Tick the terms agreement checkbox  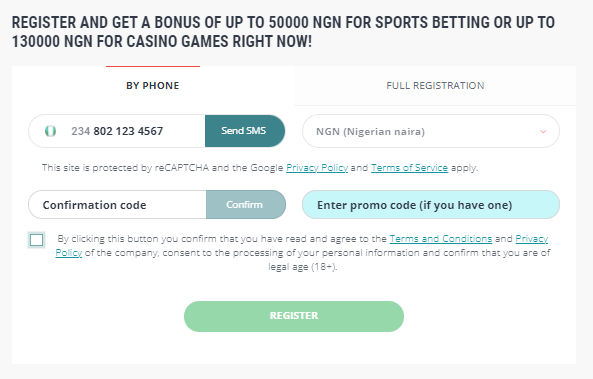pos(37,240)
